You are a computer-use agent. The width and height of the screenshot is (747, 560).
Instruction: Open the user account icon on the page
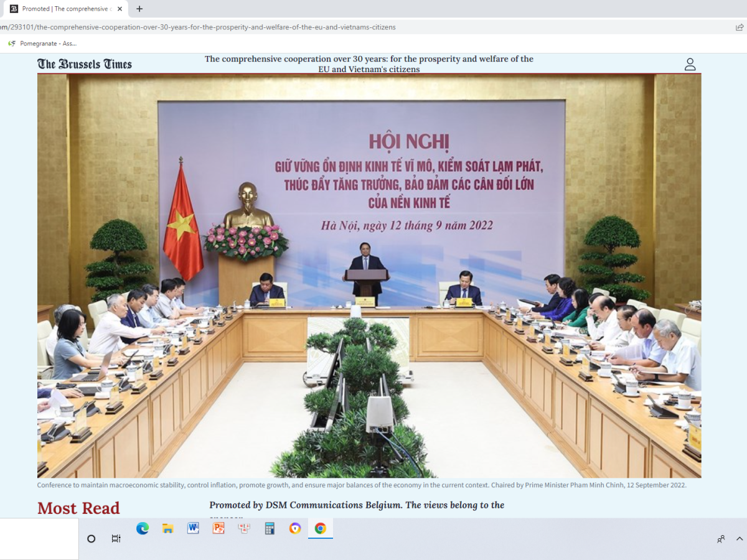(690, 63)
